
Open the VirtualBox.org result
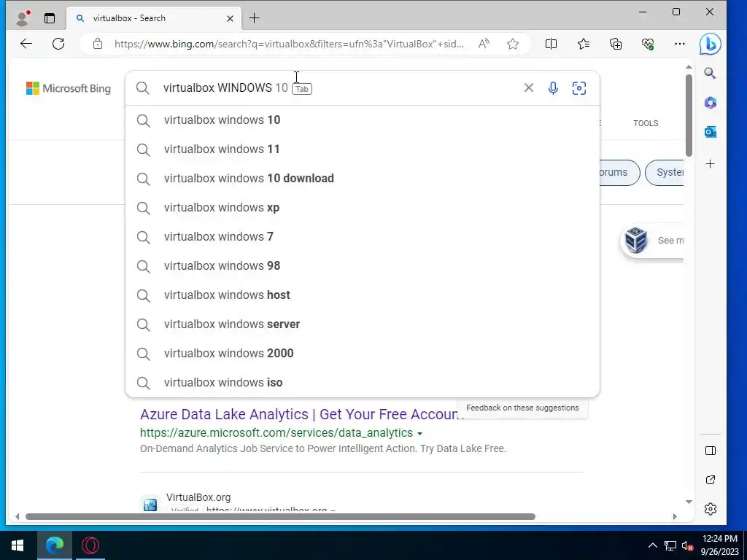pos(198,497)
